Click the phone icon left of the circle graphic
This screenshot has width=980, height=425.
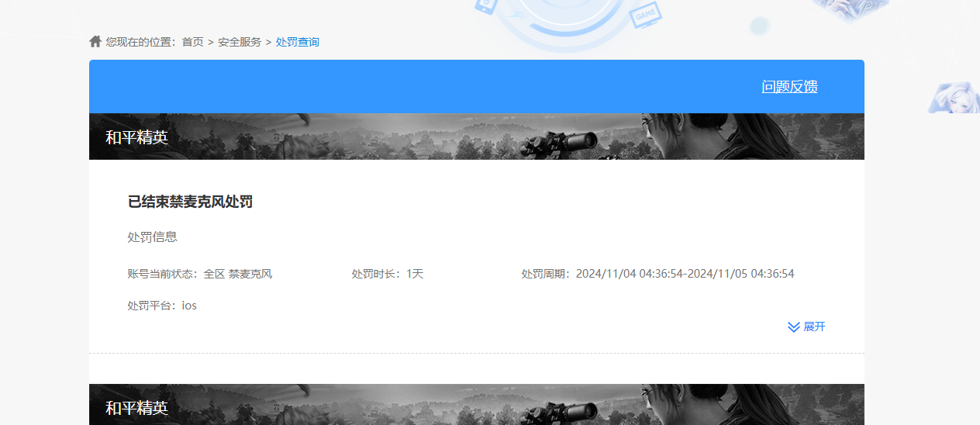pyautogui.click(x=485, y=6)
